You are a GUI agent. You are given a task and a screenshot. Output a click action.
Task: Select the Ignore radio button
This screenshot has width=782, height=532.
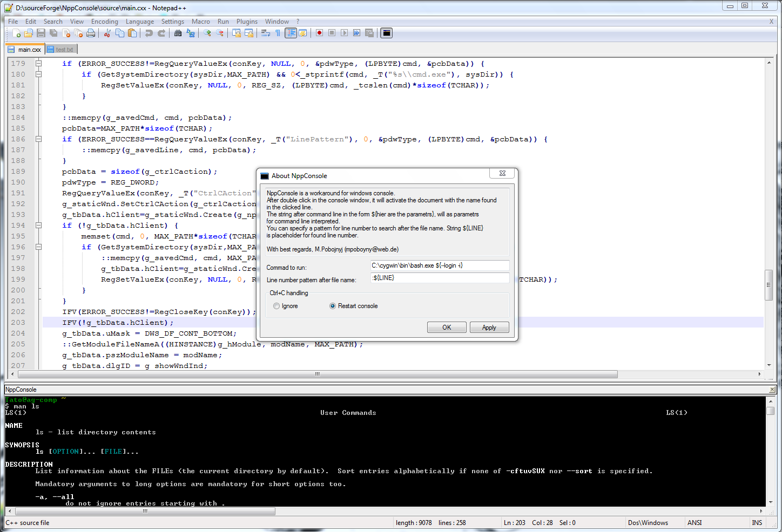276,306
